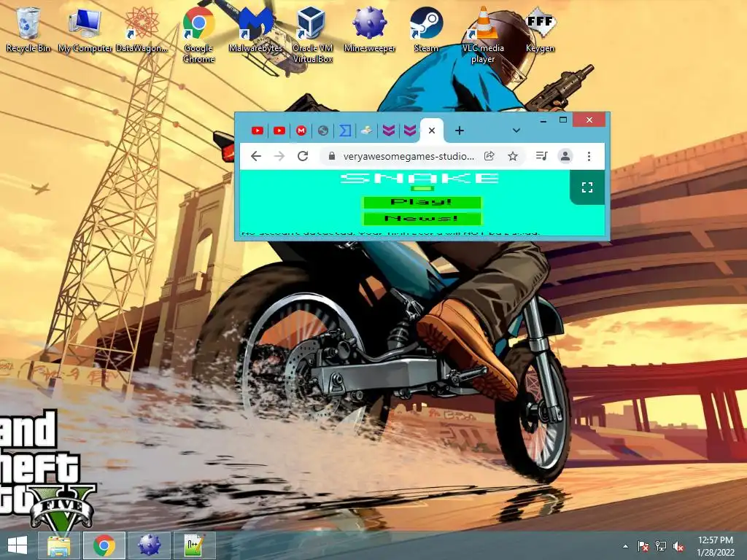Image resolution: width=747 pixels, height=560 pixels.
Task: Switch to the purple chevron tab next to active tab
Action: (x=410, y=131)
